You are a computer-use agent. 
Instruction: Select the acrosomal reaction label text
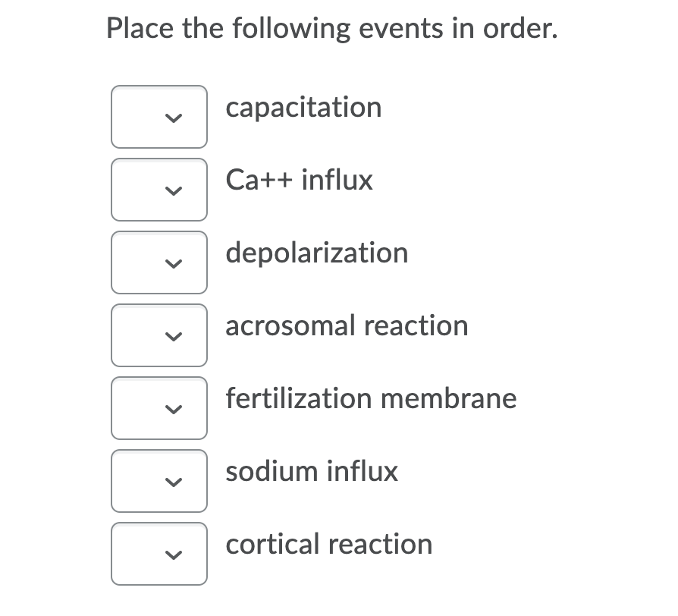point(347,326)
